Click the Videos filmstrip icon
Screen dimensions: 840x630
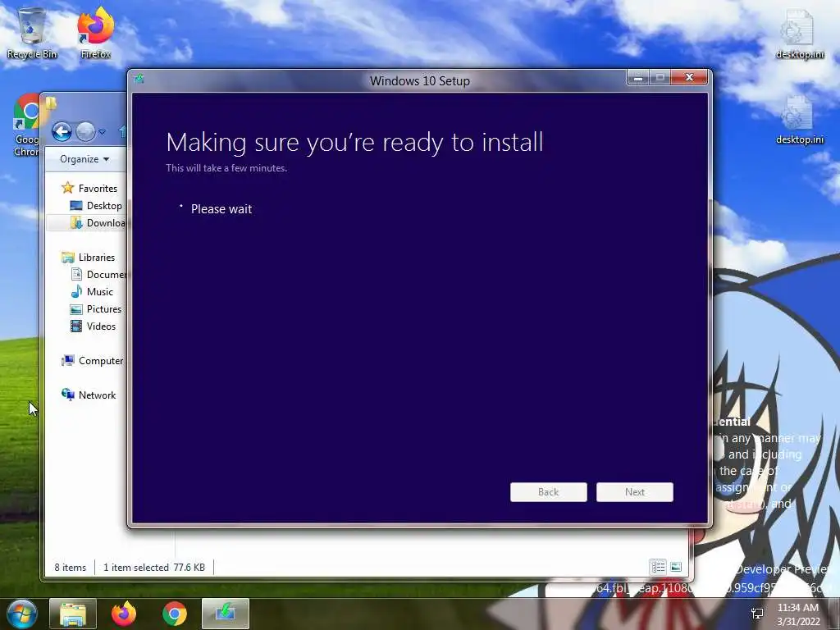[76, 326]
